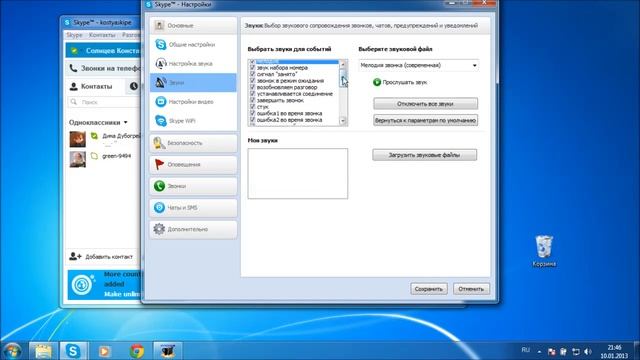
Task: Open Windows Explorer from the taskbar
Action: (x=42, y=351)
